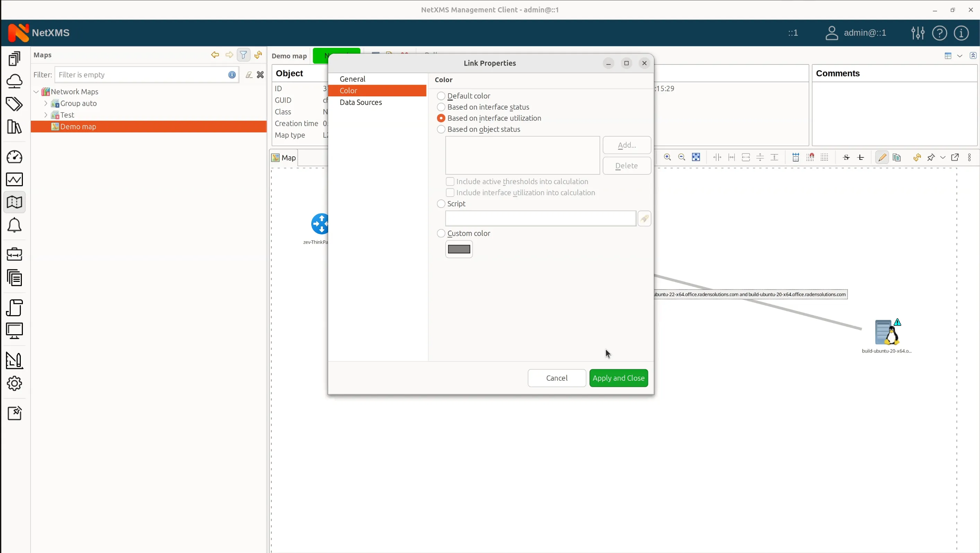Switch to the Data Sources page
The image size is (980, 553).
(361, 102)
